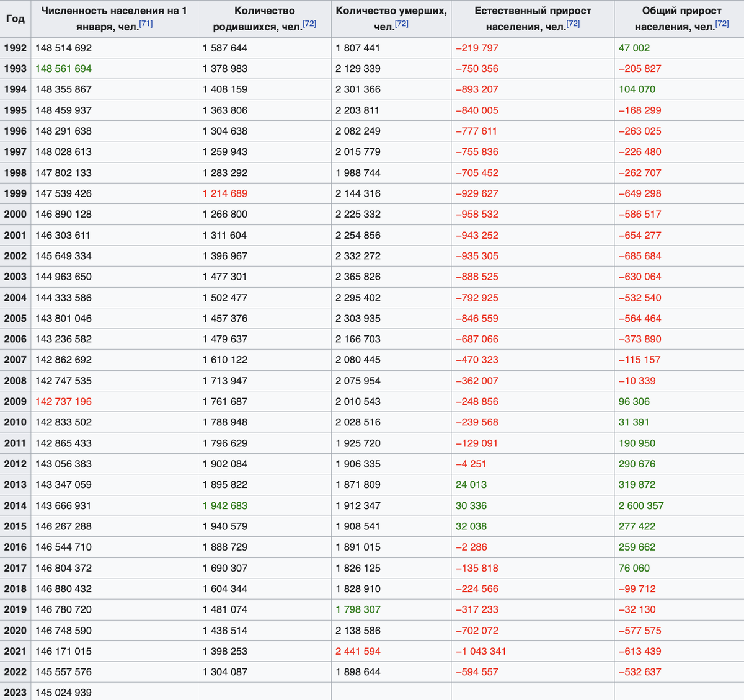Click the "Естественный прирост" column header text
The width and height of the screenshot is (744, 700).
(533, 11)
